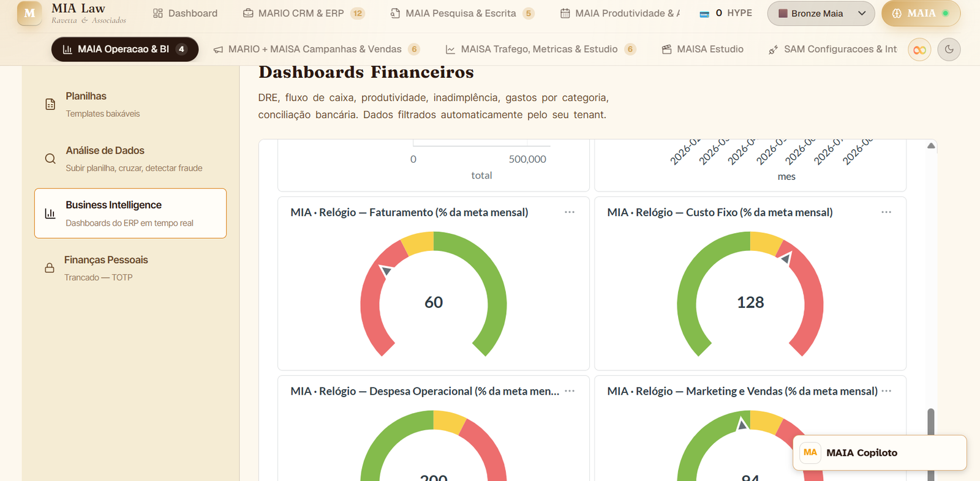Viewport: 980px width, 481px height.
Task: Open SAM Configuracoes & Int menu
Action: (x=832, y=50)
